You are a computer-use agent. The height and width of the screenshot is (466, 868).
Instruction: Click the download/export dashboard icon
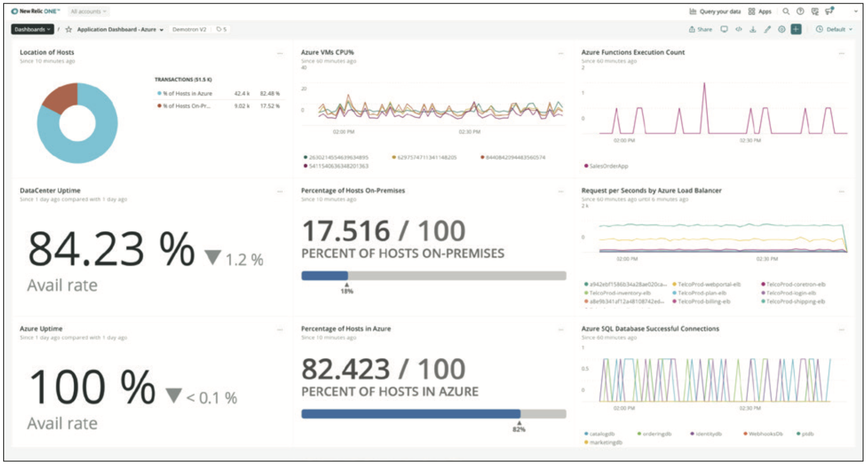coord(753,29)
